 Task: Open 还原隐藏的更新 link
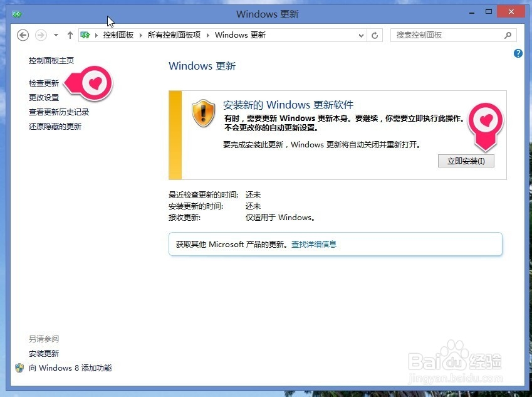(x=55, y=127)
